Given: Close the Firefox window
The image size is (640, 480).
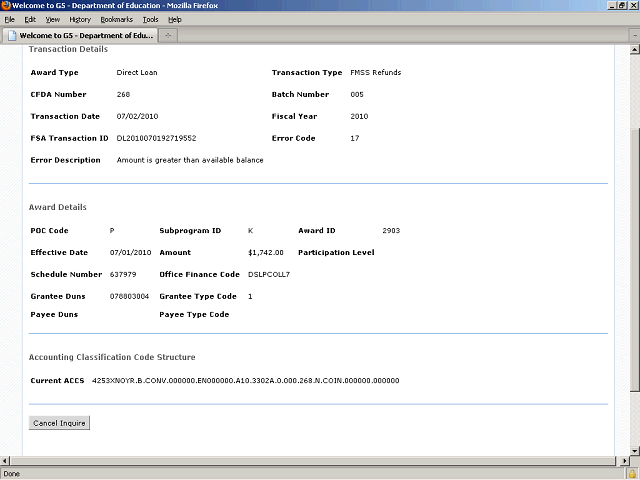Looking at the screenshot, I should click(632, 5).
